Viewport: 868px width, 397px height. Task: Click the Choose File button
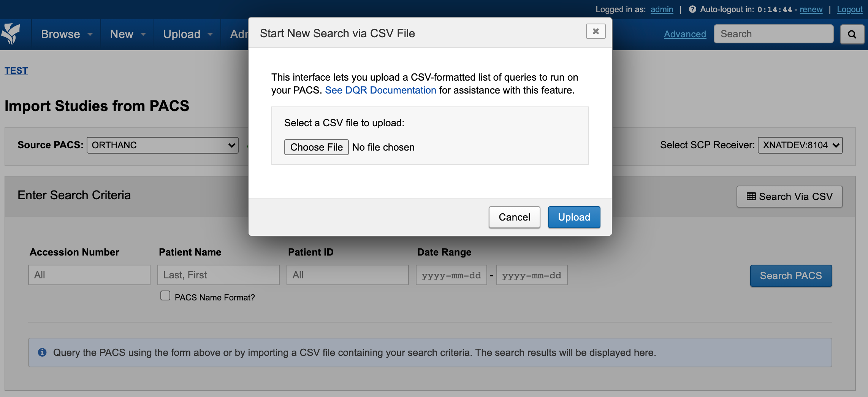coord(316,147)
